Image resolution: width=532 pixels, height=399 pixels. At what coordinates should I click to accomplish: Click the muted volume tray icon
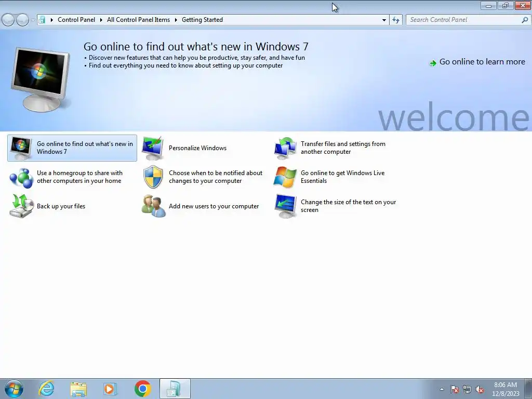click(480, 389)
